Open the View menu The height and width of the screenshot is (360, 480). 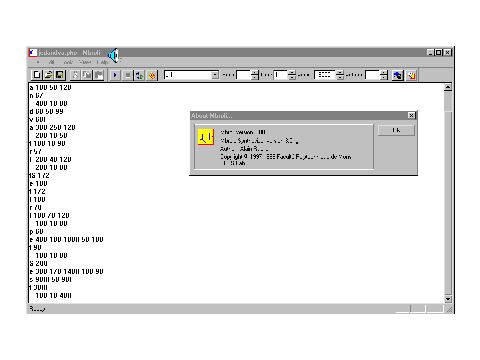[85, 62]
